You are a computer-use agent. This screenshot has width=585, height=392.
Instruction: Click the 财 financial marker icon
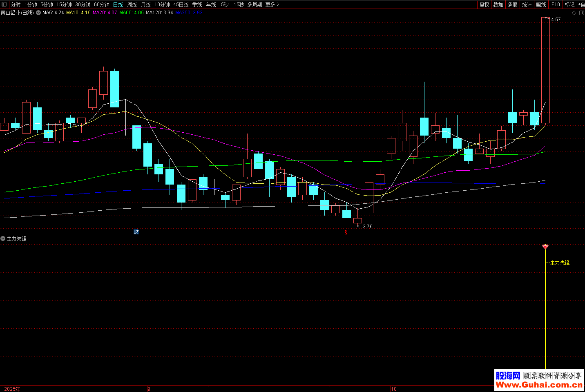click(x=136, y=232)
